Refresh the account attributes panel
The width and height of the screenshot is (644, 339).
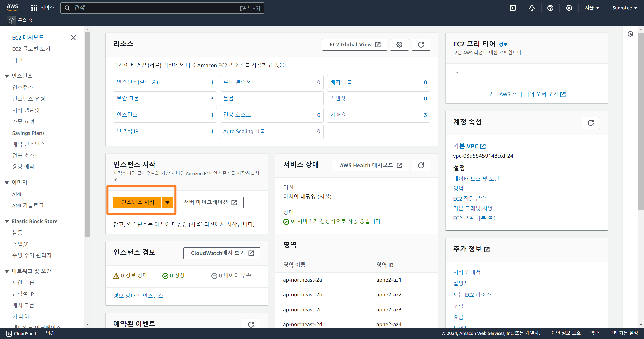point(591,123)
